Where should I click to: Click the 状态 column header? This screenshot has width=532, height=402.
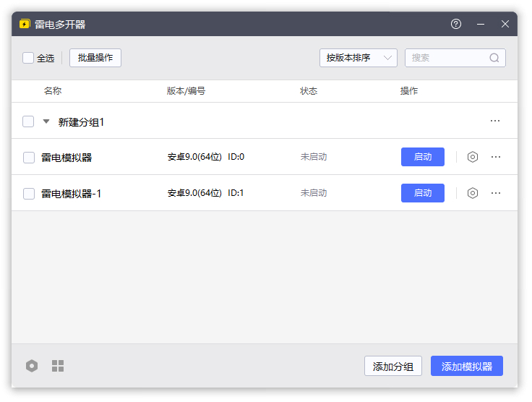309,91
